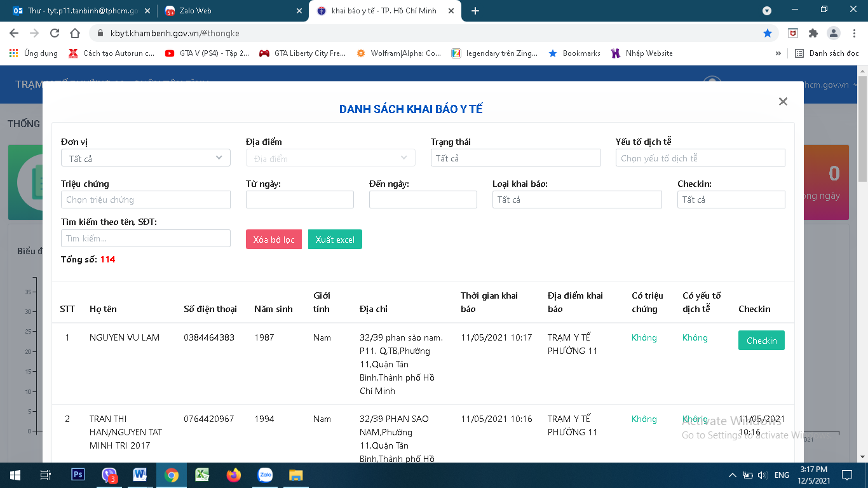Viewport: 868px width, 488px height.
Task: Open the Loại khai báo dropdown
Action: pyautogui.click(x=576, y=200)
